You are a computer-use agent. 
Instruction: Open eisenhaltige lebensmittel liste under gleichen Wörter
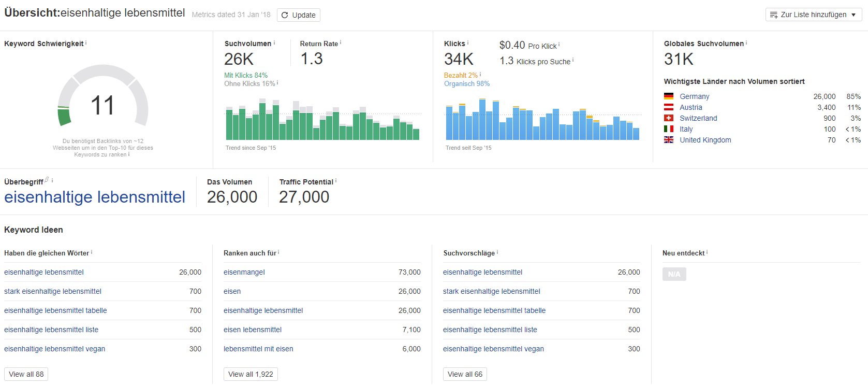[x=51, y=330]
